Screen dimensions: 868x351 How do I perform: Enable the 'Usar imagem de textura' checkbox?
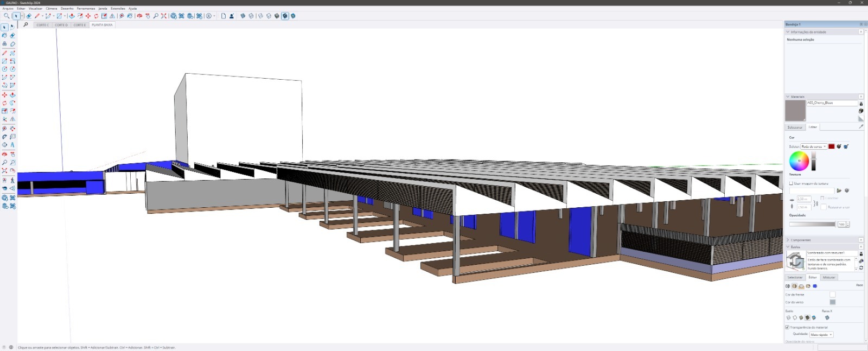pos(791,183)
